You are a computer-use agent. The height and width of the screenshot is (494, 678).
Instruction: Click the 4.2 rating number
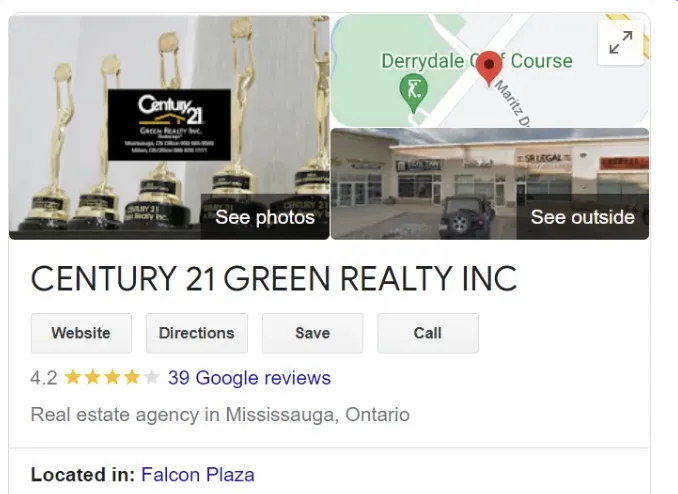44,378
